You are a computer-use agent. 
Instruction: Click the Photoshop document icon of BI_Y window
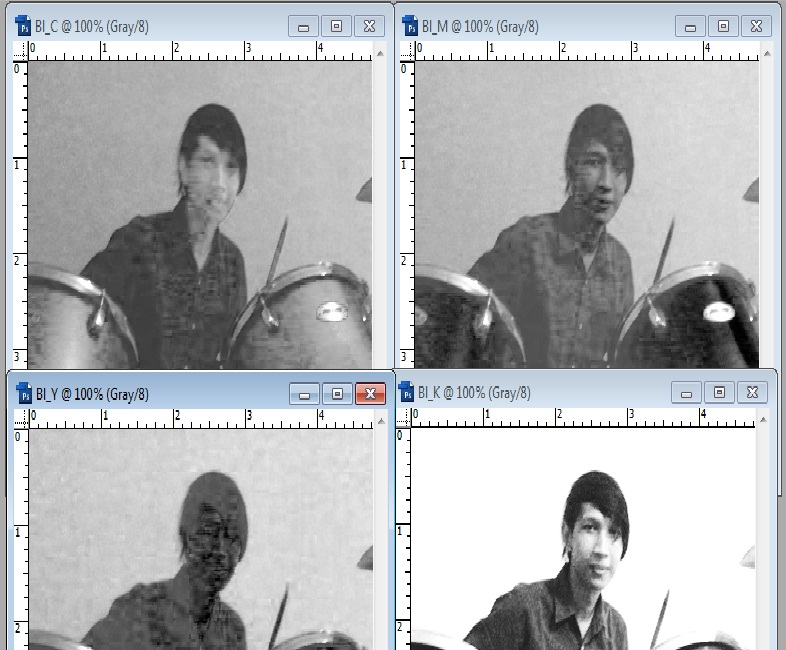[24, 394]
